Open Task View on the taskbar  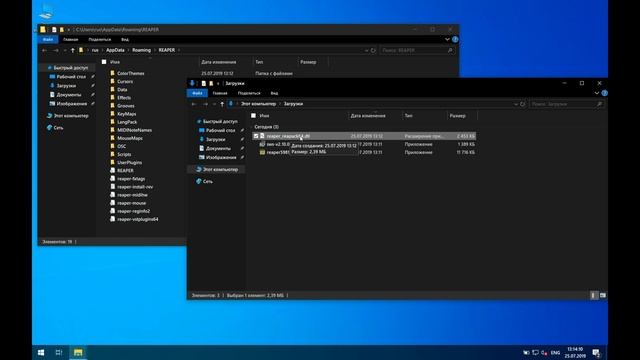[x=59, y=353]
